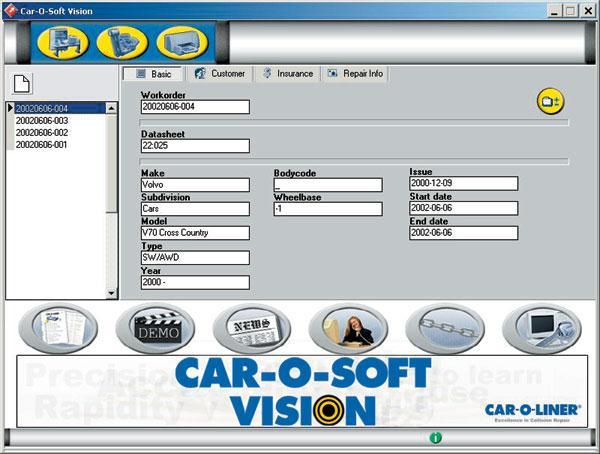The image size is (600, 454).
Task: Open the Repair Info tab
Action: coord(356,73)
